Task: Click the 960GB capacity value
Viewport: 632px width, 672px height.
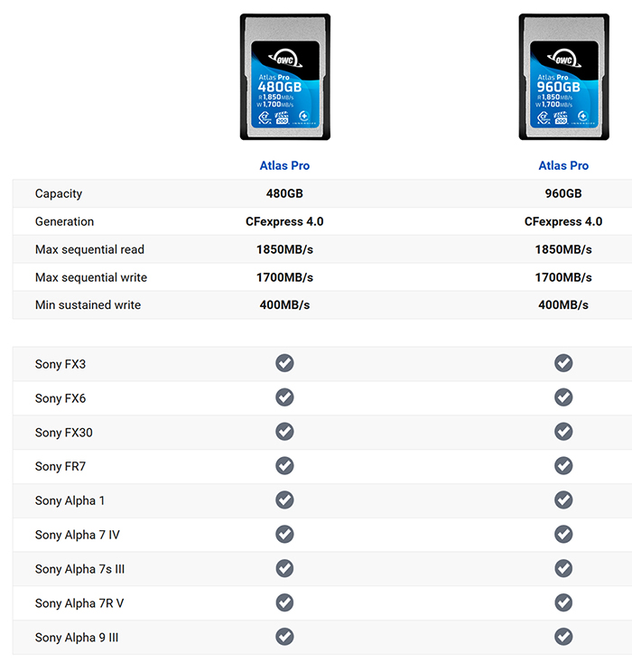Action: click(x=563, y=193)
